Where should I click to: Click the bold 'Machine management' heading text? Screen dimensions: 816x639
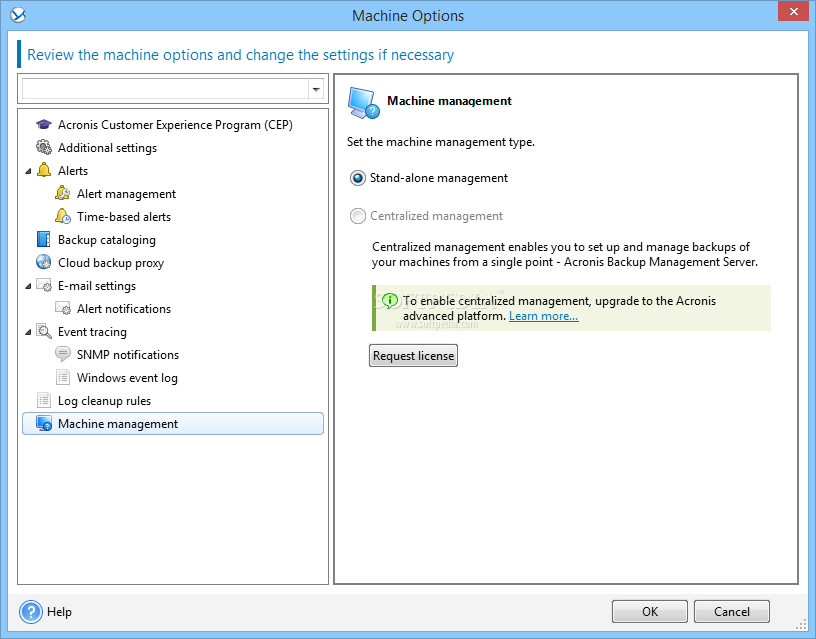(449, 101)
